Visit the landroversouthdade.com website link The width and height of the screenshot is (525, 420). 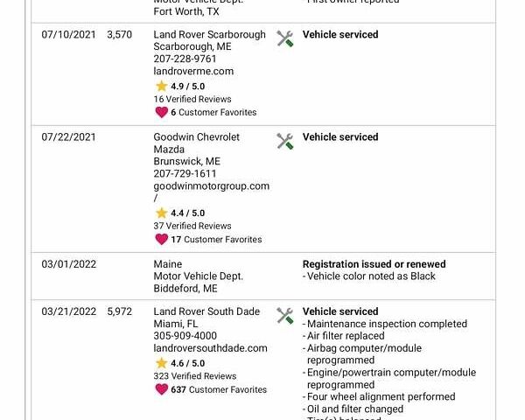click(x=210, y=348)
